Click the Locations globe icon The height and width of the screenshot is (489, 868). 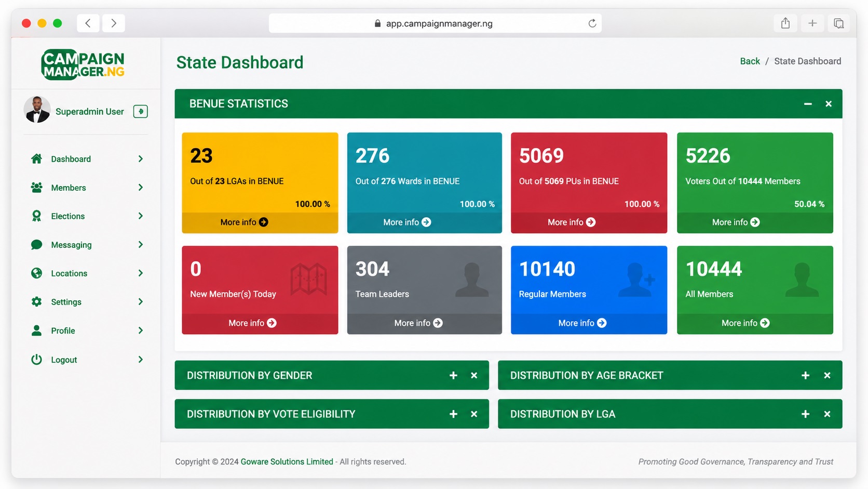click(36, 273)
